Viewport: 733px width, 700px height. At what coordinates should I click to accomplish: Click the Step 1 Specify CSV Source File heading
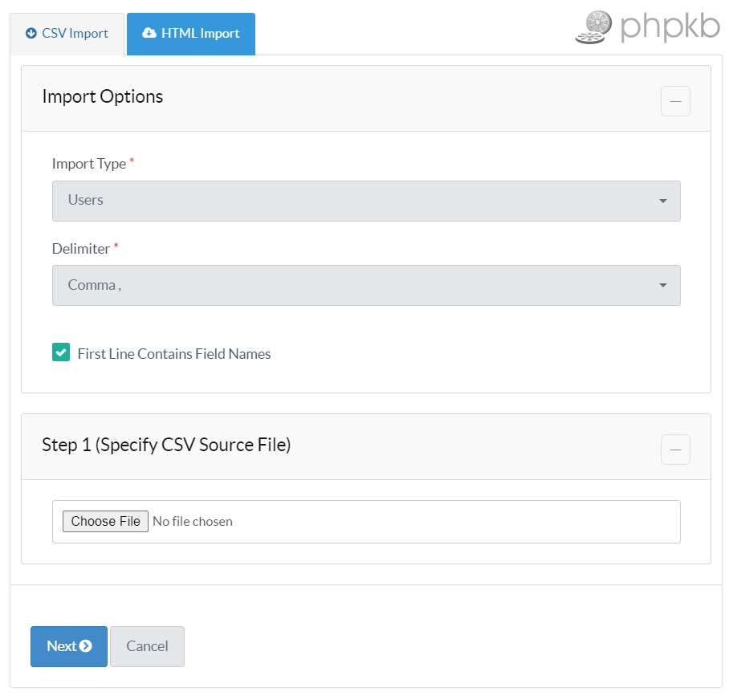tap(166, 445)
